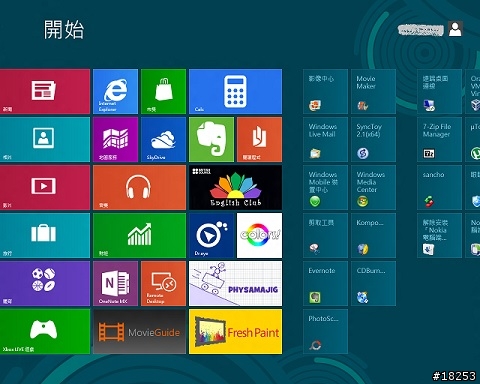Open the Remote Desktop tile
Viewport: 480px width, 384px height.
pyautogui.click(x=163, y=283)
